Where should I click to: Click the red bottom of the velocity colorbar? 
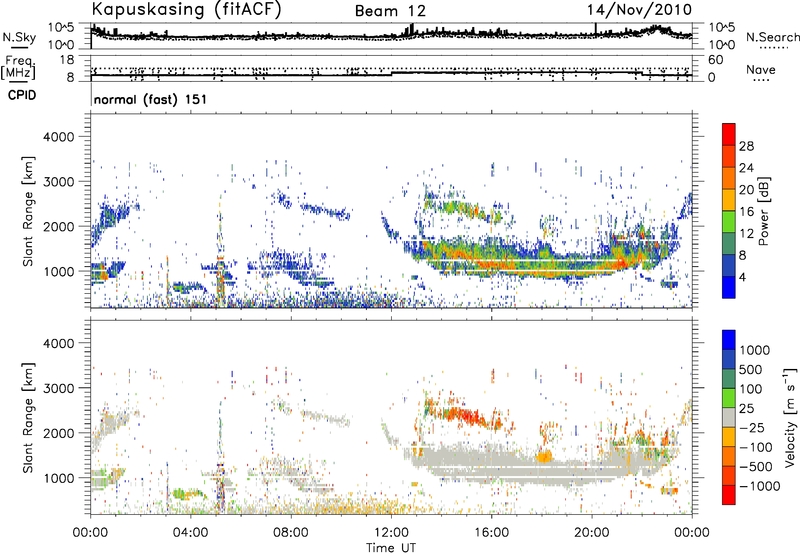(x=729, y=495)
